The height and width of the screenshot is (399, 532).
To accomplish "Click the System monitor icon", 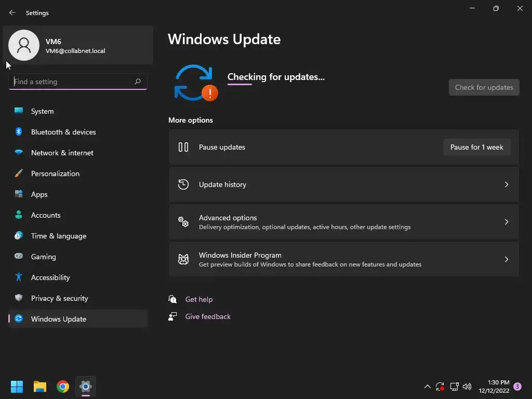I will click(x=19, y=111).
